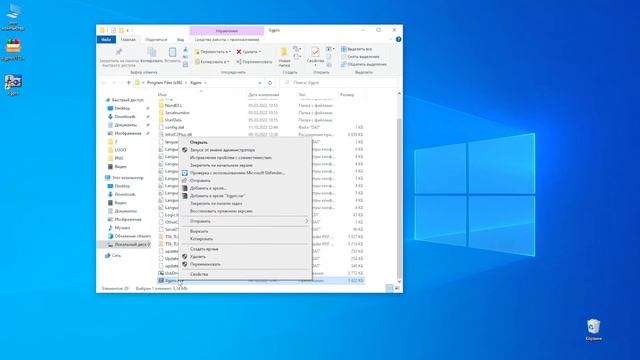Sort by the Date modified column header
The image size is (640, 360).
pos(264,95)
